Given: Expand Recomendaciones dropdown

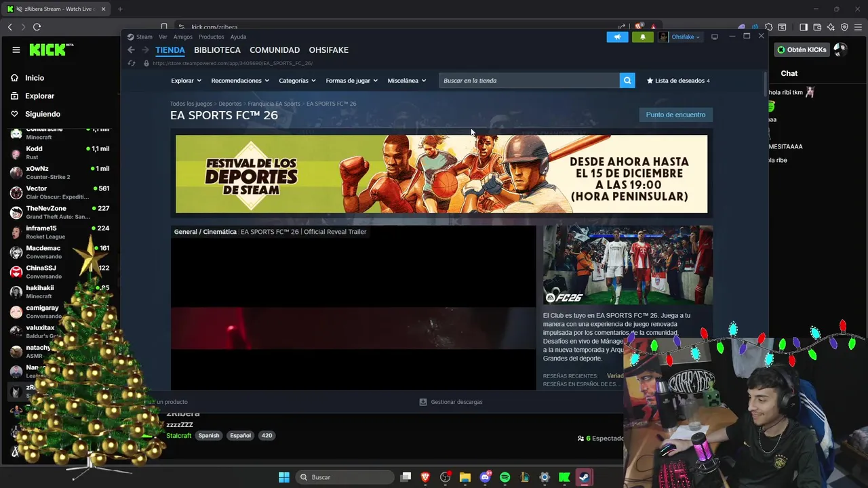Looking at the screenshot, I should (240, 81).
